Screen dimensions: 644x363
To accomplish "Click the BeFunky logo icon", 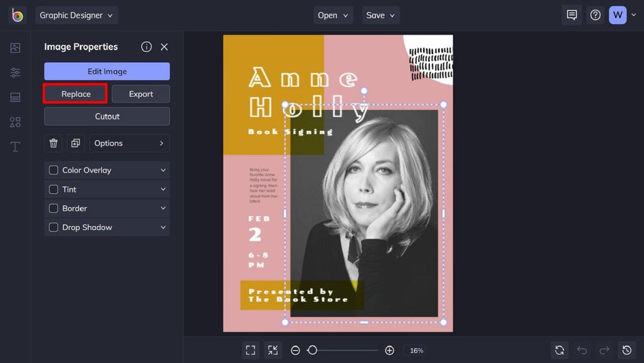I will pos(17,16).
